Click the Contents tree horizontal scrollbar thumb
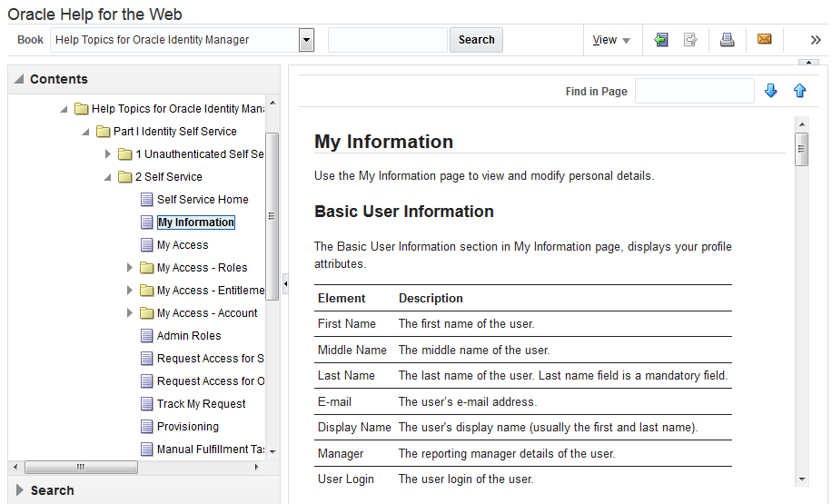The height and width of the screenshot is (504, 832). click(x=81, y=467)
